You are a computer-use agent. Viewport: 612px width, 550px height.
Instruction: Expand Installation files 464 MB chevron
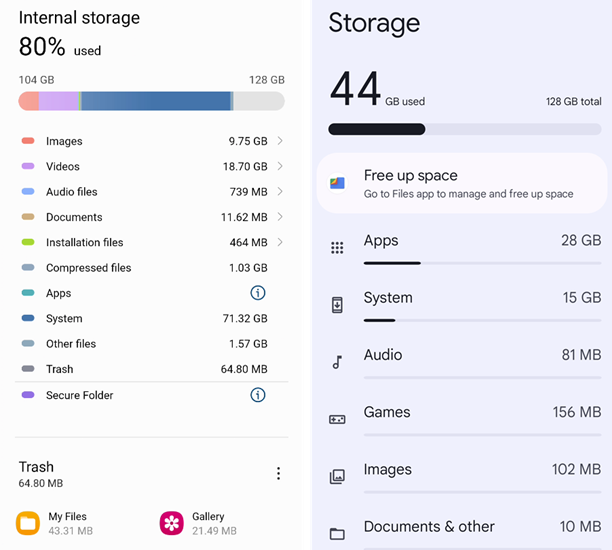(x=280, y=242)
